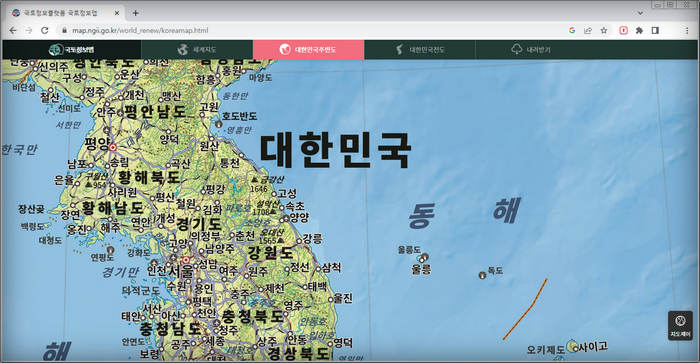Image resolution: width=700 pixels, height=363 pixels.
Task: Close the 국토정보플랫폼 국토정보맵 browser tab
Action: (x=117, y=13)
